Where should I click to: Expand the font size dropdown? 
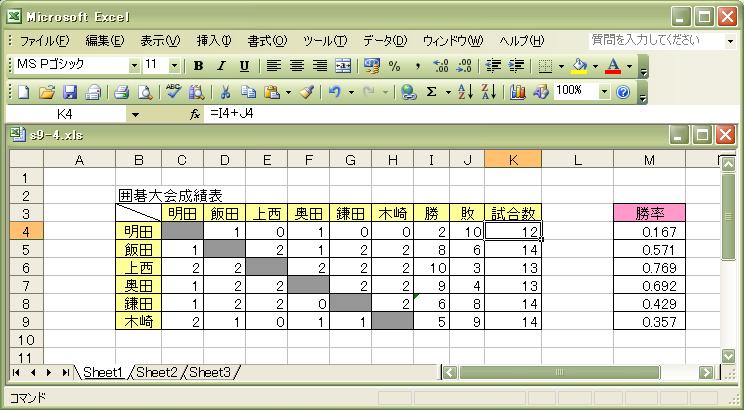174,66
